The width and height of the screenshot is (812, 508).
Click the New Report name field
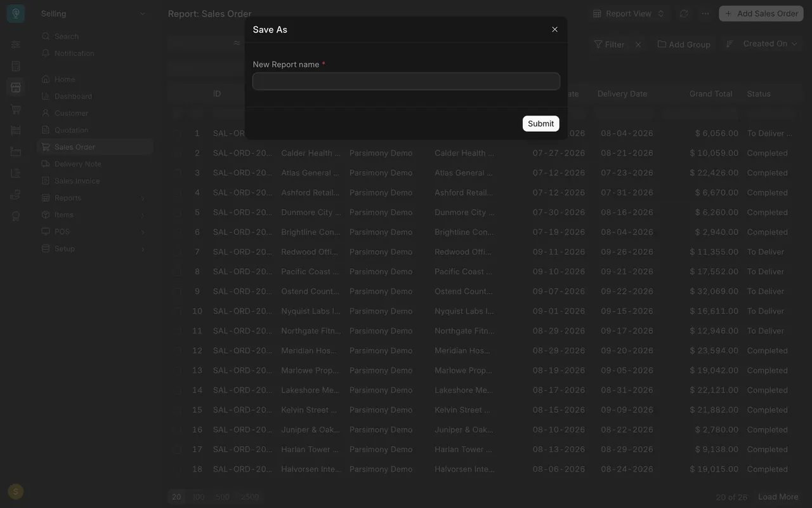[406, 81]
